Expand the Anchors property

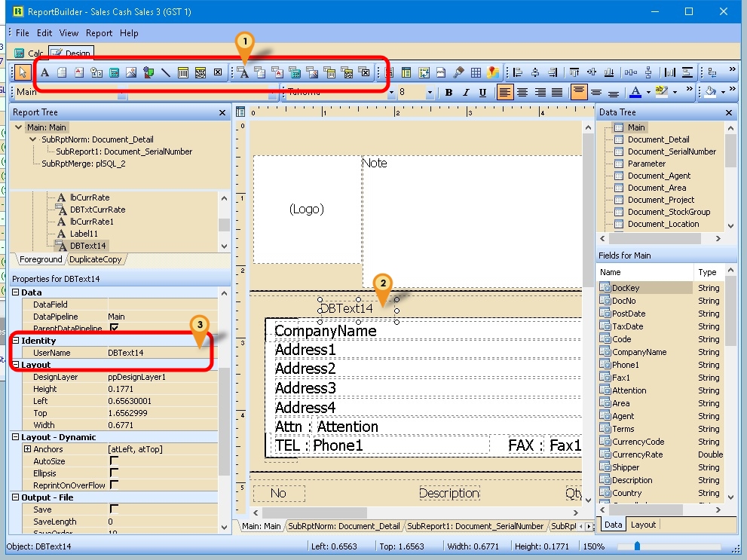click(28, 449)
